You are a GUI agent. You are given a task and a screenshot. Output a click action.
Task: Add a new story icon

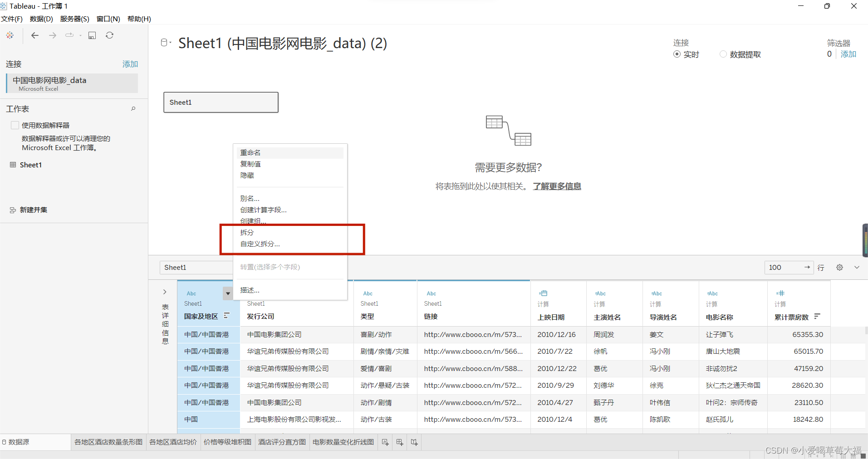click(x=414, y=442)
